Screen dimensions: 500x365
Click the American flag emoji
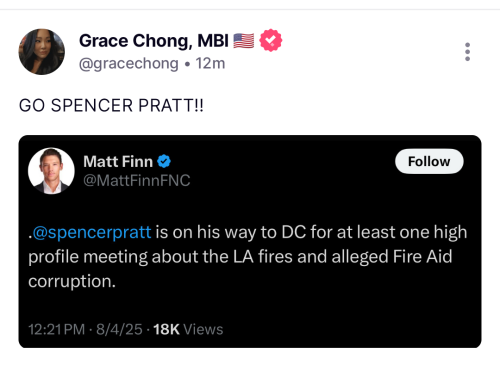(243, 41)
